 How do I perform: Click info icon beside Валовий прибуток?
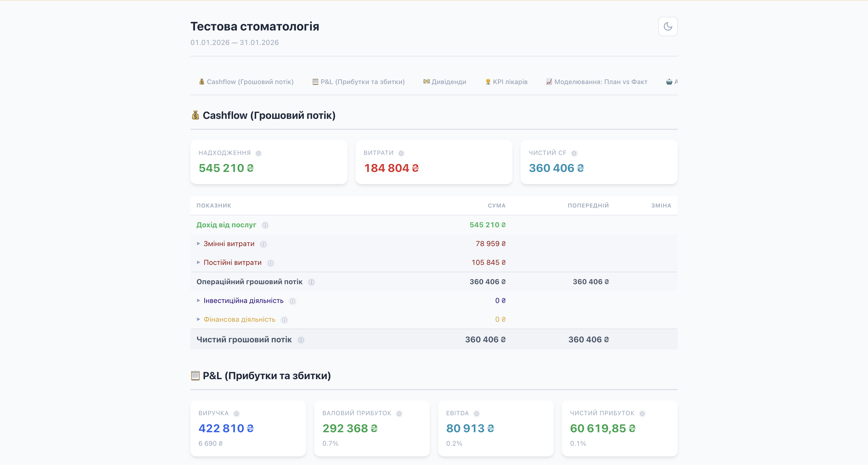click(399, 414)
